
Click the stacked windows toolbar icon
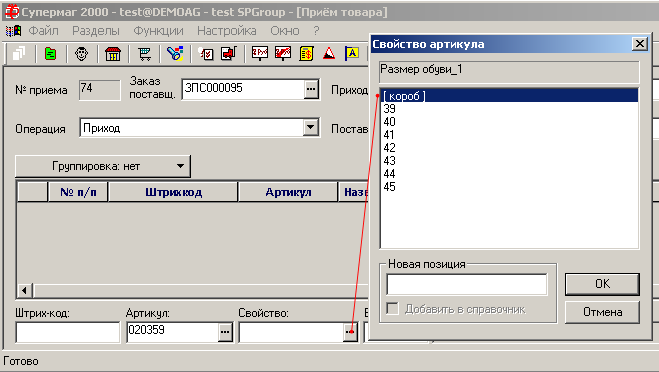19,54
